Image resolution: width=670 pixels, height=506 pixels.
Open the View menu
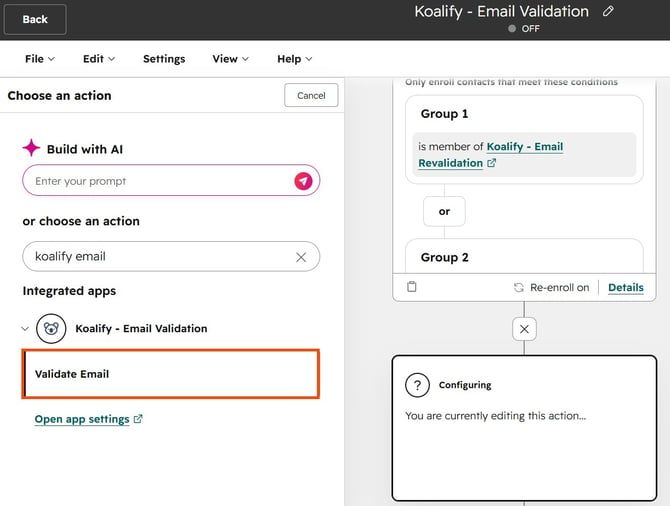tap(230, 59)
